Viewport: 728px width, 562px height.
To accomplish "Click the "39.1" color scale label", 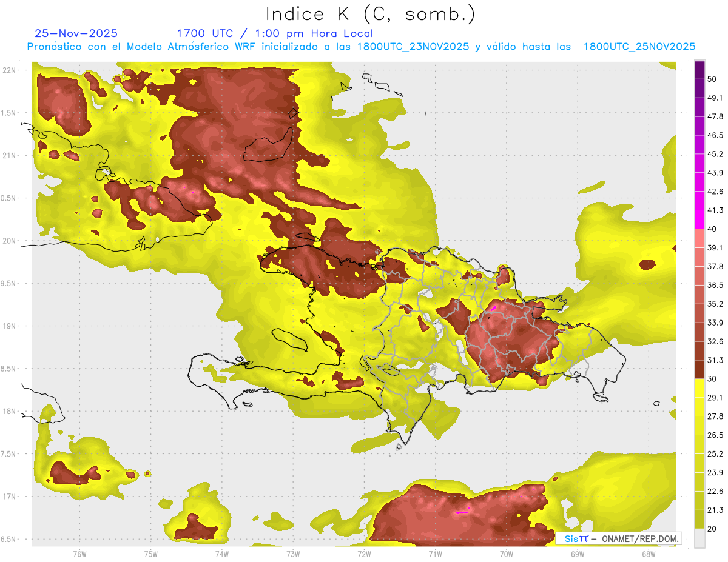I will [x=715, y=248].
